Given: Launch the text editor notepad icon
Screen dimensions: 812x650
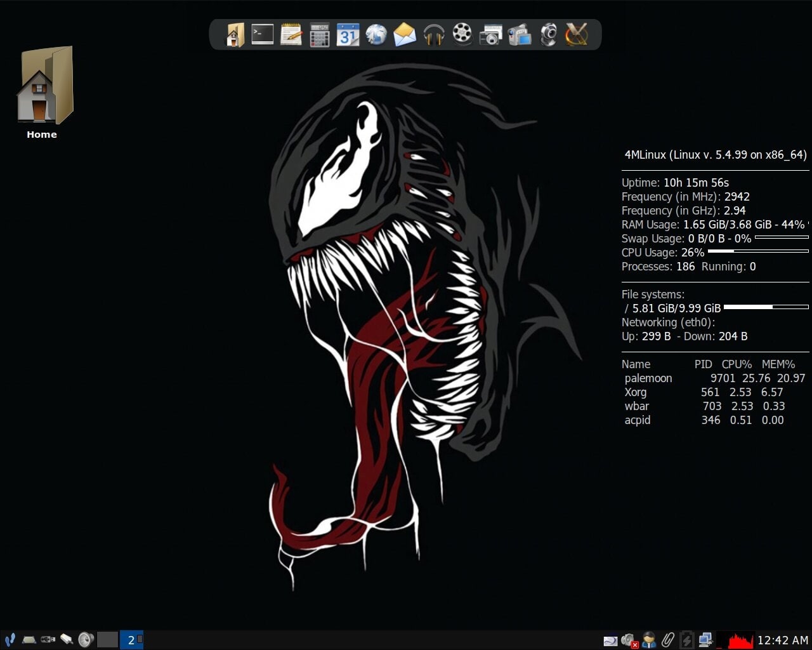Looking at the screenshot, I should [291, 34].
